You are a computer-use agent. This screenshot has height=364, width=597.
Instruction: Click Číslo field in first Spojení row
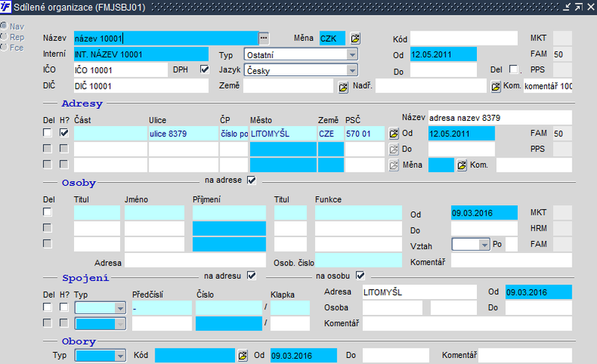point(228,307)
